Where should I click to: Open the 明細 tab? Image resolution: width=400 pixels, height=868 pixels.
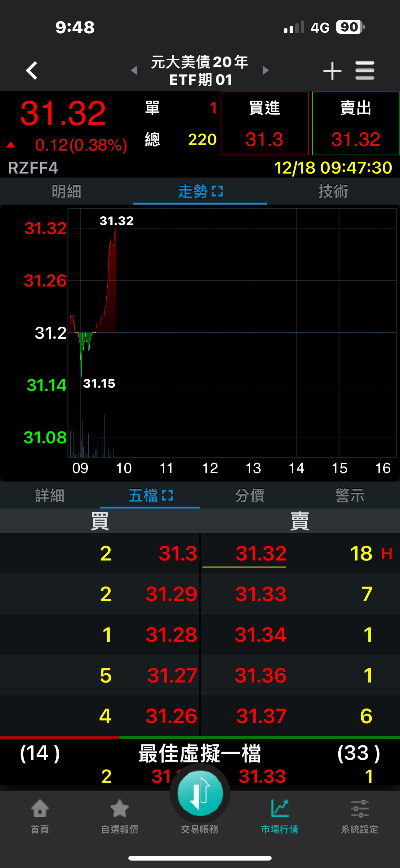[66, 192]
